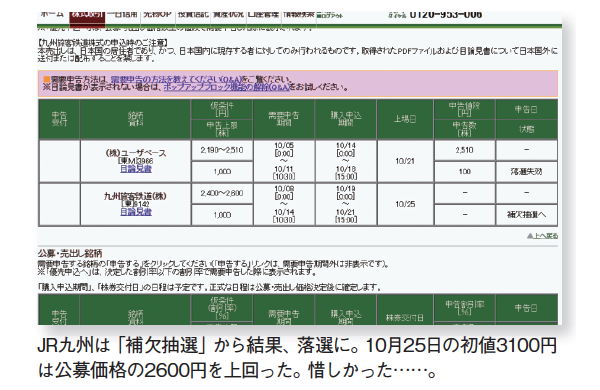This screenshot has width=600, height=390.
Task: Open the 先物OP tab
Action: coord(157,15)
